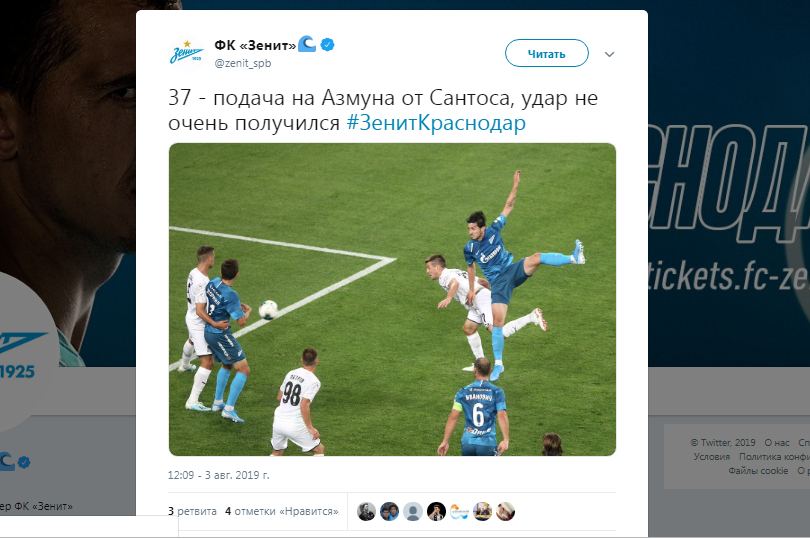Open the fifth liker avatar with wave logo

pos(459,511)
